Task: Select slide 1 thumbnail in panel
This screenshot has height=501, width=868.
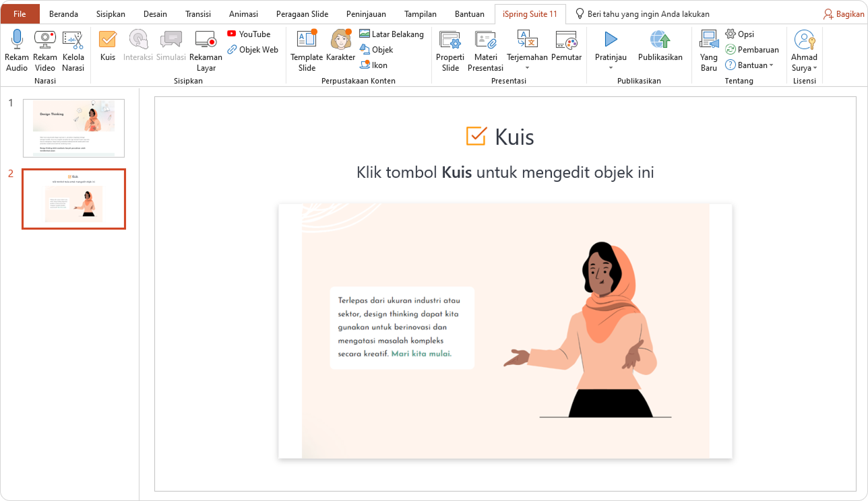Action: [73, 128]
